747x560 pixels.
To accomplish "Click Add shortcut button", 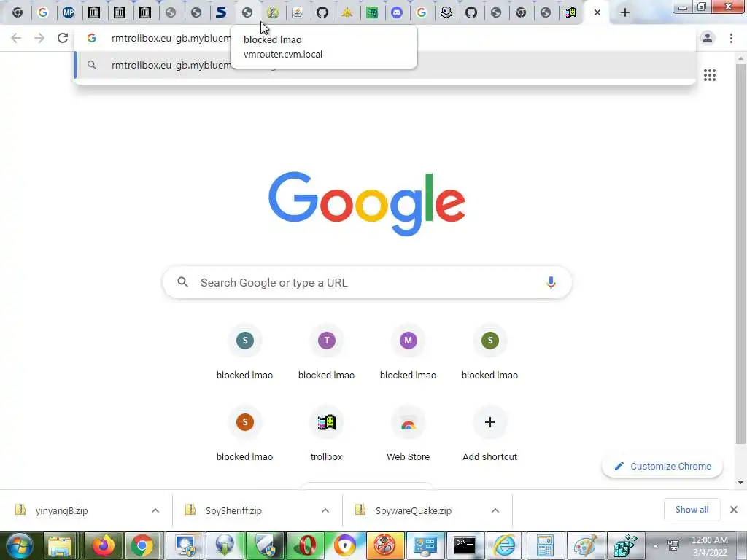I will 489,434.
